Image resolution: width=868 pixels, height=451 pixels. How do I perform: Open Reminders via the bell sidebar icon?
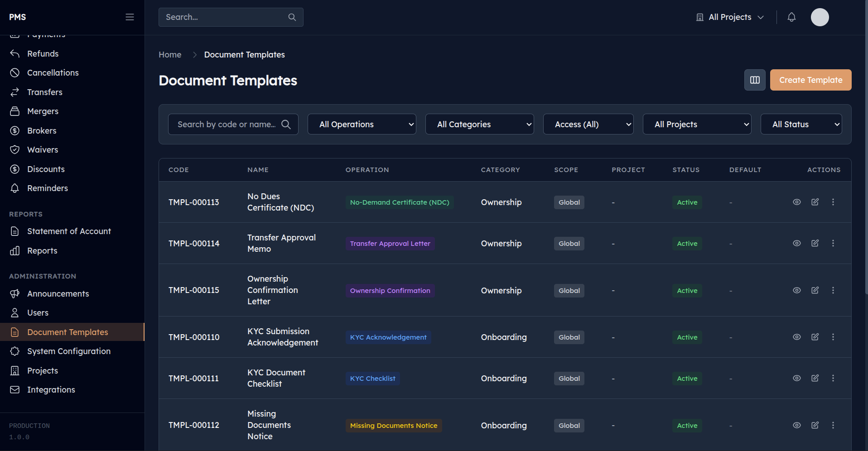14,188
